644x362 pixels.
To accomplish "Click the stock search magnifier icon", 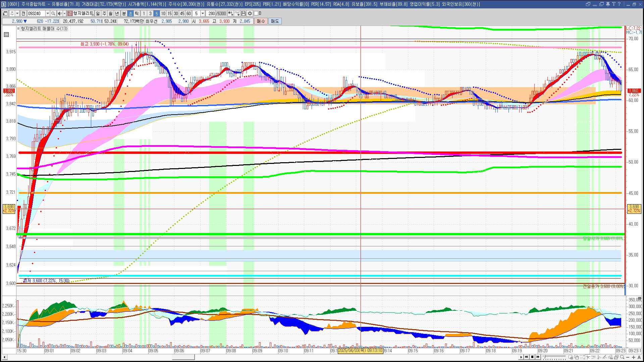I will (53, 13).
